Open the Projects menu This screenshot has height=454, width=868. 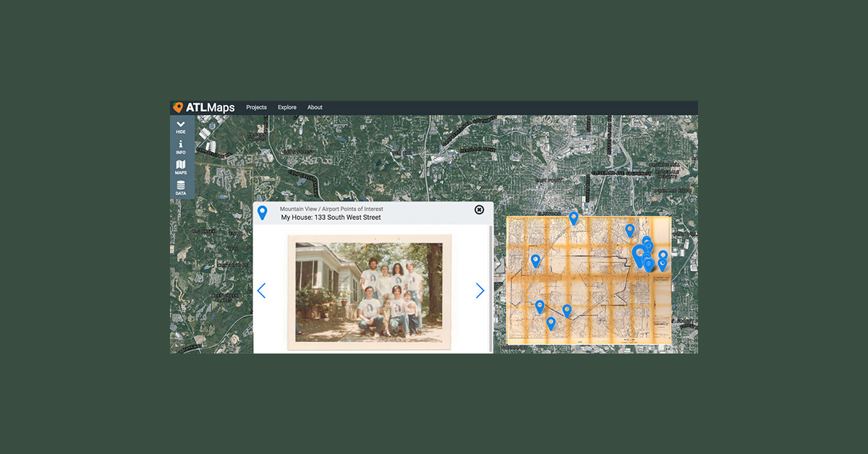(256, 108)
